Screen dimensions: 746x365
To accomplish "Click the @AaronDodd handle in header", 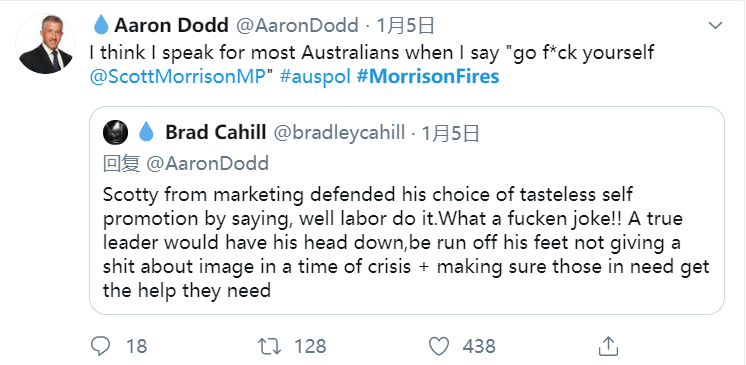I will [297, 25].
